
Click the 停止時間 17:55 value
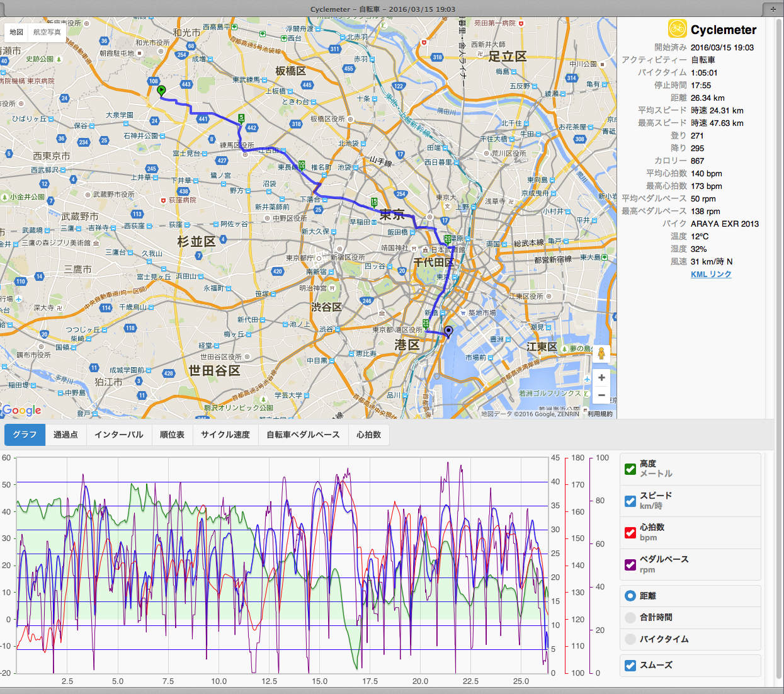[701, 85]
